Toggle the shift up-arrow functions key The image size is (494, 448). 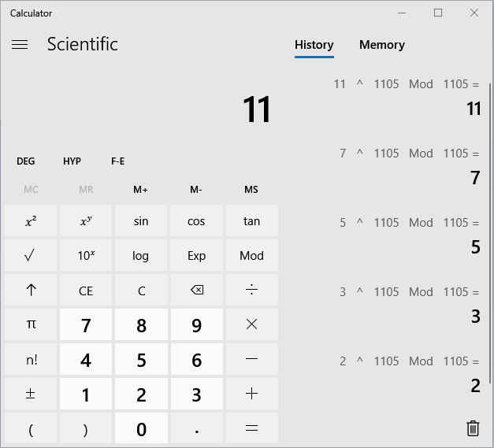(x=31, y=291)
